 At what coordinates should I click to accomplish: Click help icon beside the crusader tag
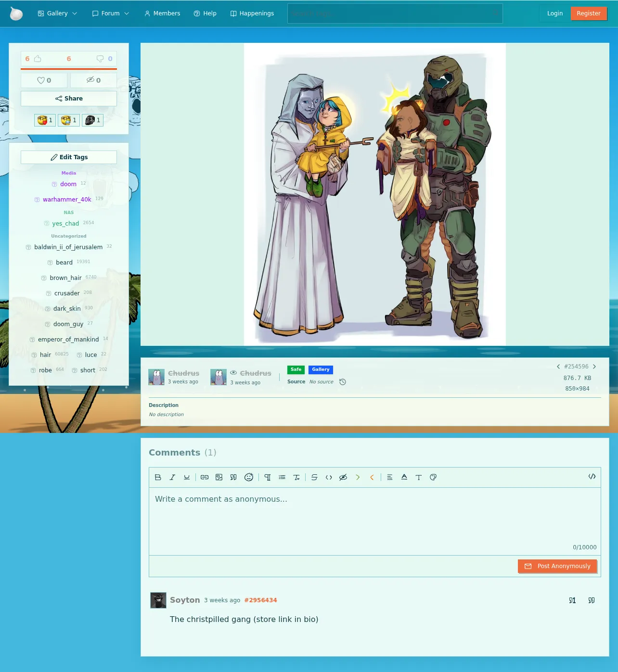[49, 293]
